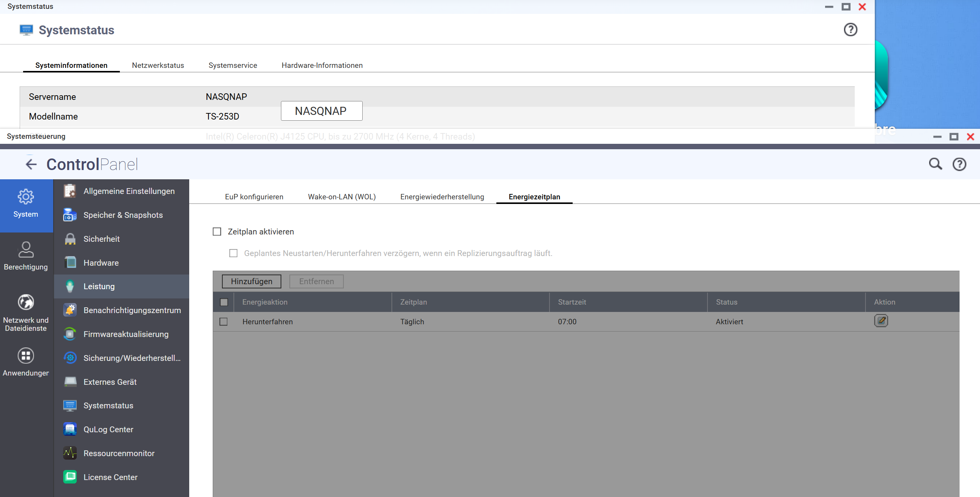Click the edit icon for Herunterfahren schedule
This screenshot has width=980, height=497.
881,321
